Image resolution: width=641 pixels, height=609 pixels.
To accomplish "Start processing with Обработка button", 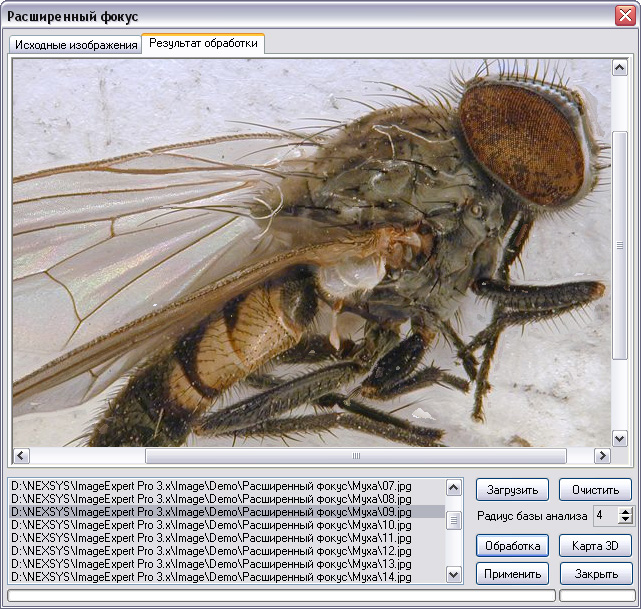I will point(512,546).
